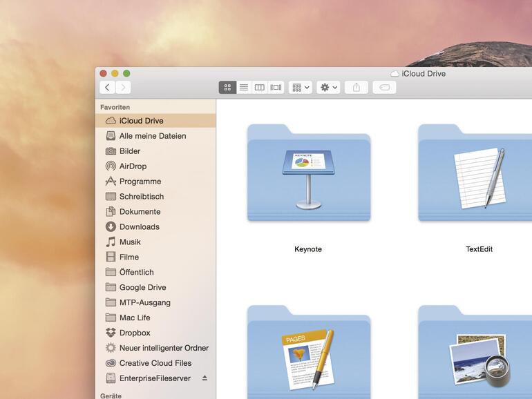Click the Filme filmstrip icon
The image size is (532, 399).
coord(111,257)
